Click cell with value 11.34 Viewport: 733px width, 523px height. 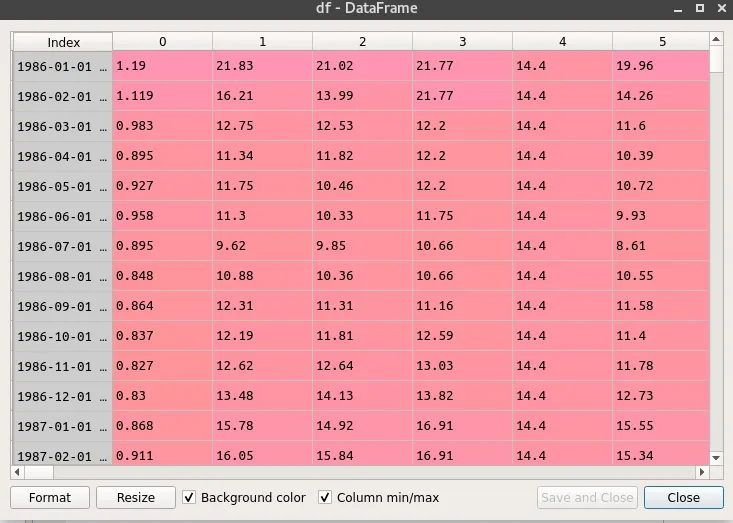coord(262,156)
